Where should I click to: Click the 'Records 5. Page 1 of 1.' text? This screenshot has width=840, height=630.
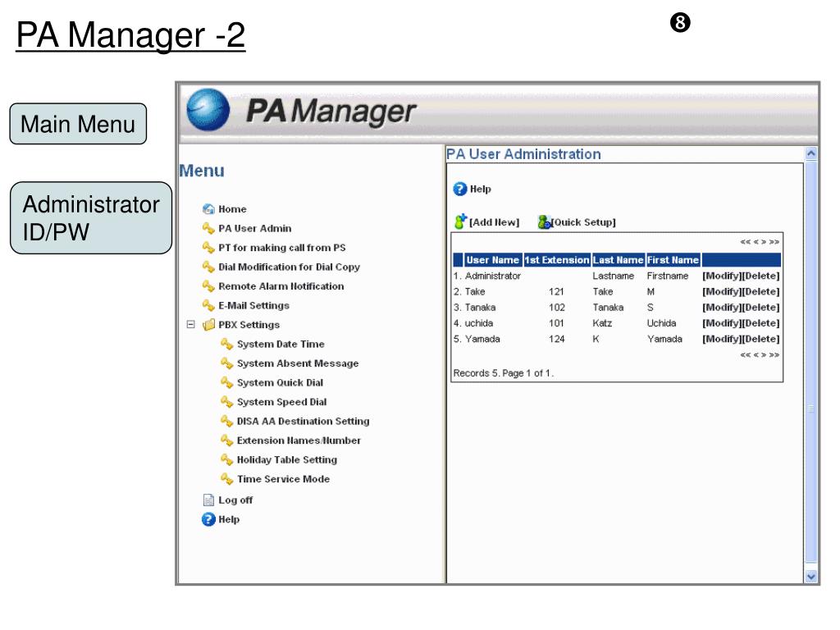504,373
